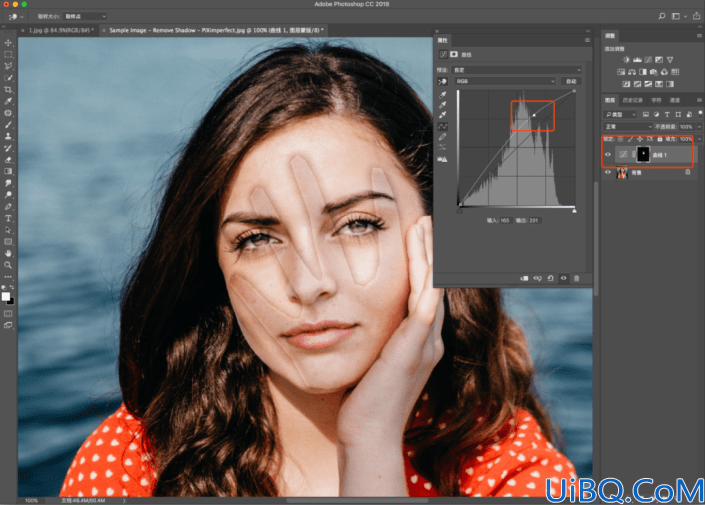Open the layer blend mode dropdown

point(628,127)
